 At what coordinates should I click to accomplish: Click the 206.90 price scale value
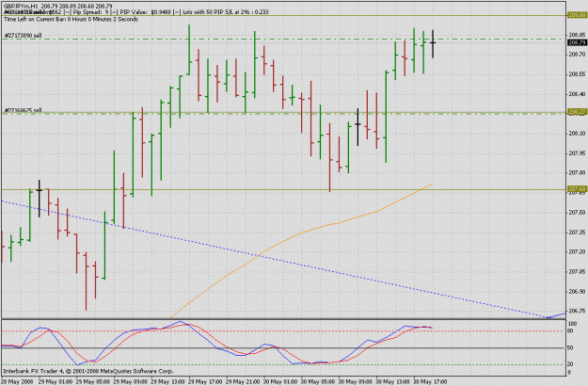click(x=577, y=292)
